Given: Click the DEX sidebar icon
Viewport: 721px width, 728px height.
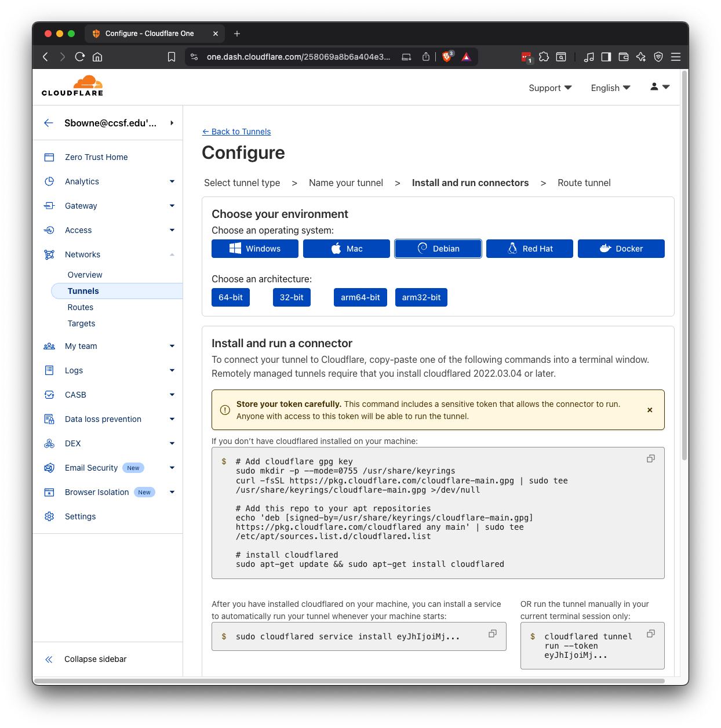Looking at the screenshot, I should (49, 443).
